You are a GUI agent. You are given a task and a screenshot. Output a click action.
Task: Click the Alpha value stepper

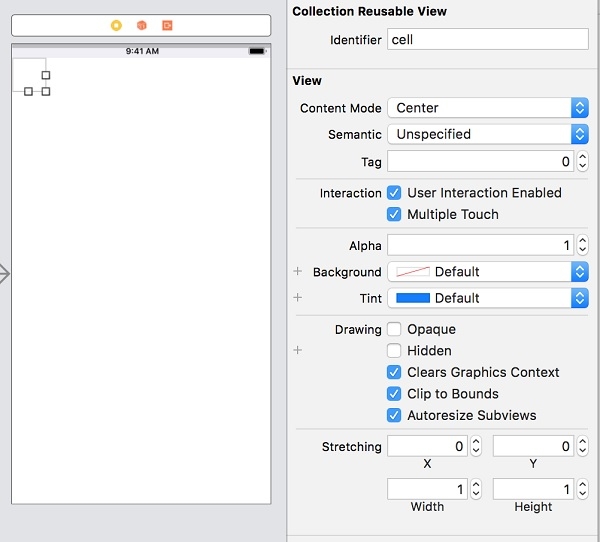(582, 245)
